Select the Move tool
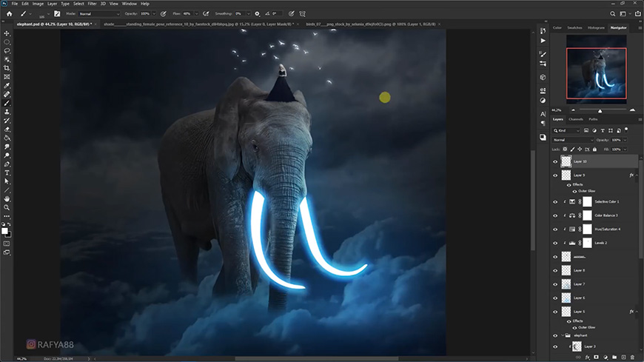The width and height of the screenshot is (644, 362). pos(7,33)
